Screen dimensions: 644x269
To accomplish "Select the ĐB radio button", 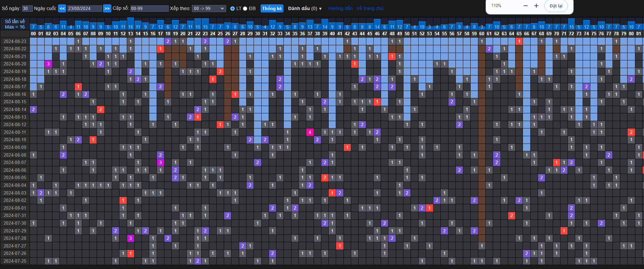I will 245,9.
